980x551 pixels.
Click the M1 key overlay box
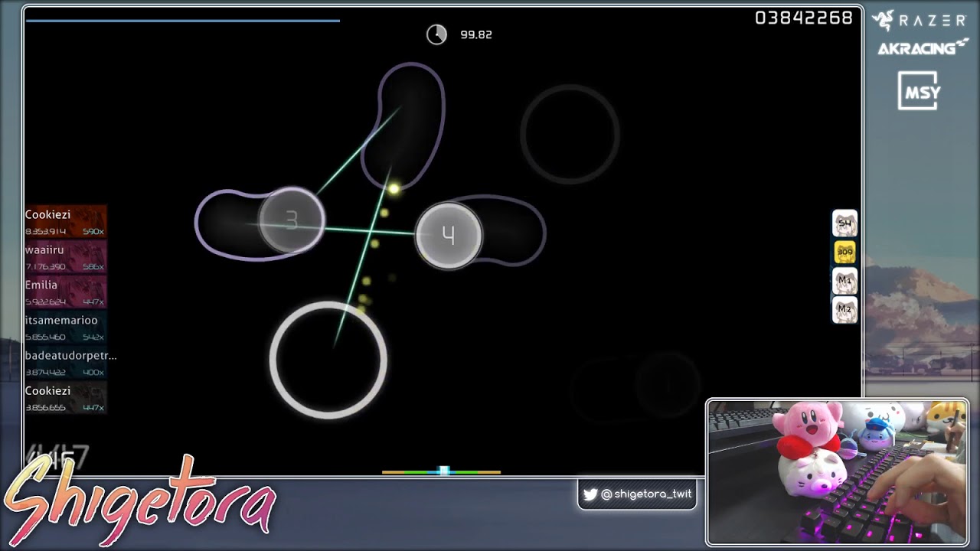[844, 280]
